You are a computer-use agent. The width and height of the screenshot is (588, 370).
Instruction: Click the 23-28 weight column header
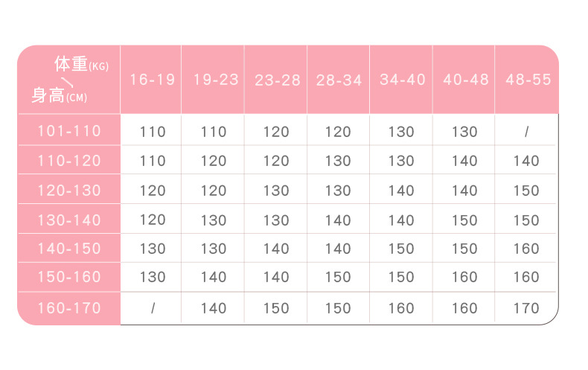[x=277, y=80]
